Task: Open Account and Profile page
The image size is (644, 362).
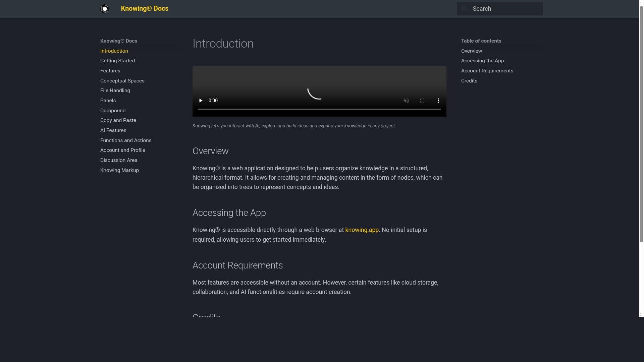Action: (123, 150)
